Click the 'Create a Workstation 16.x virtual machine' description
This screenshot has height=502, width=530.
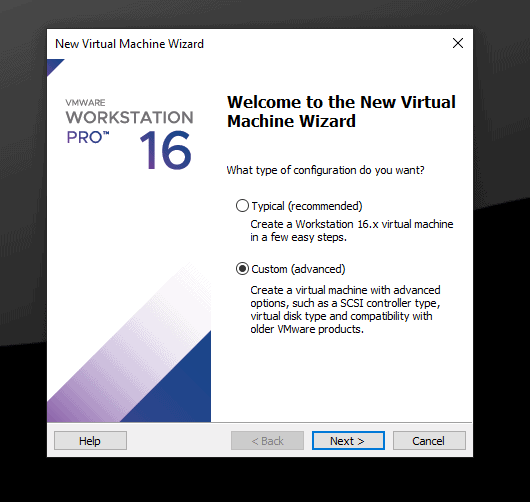pos(352,231)
